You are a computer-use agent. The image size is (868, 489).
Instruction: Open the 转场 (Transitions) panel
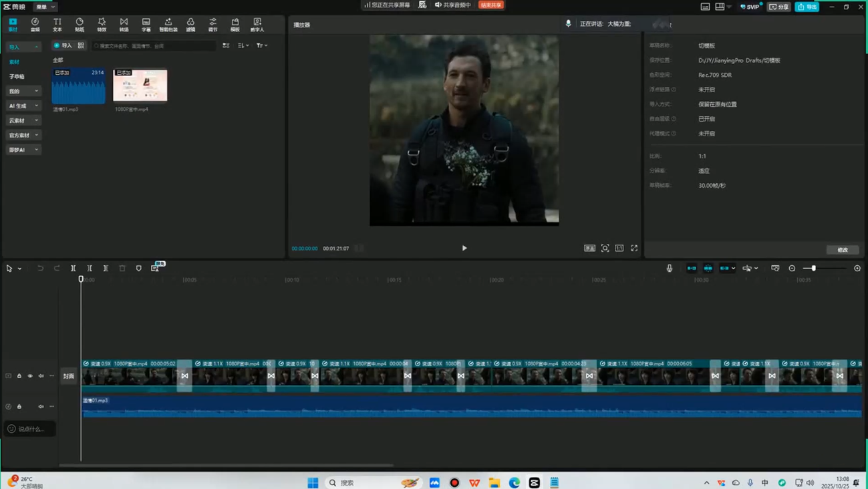tap(124, 25)
